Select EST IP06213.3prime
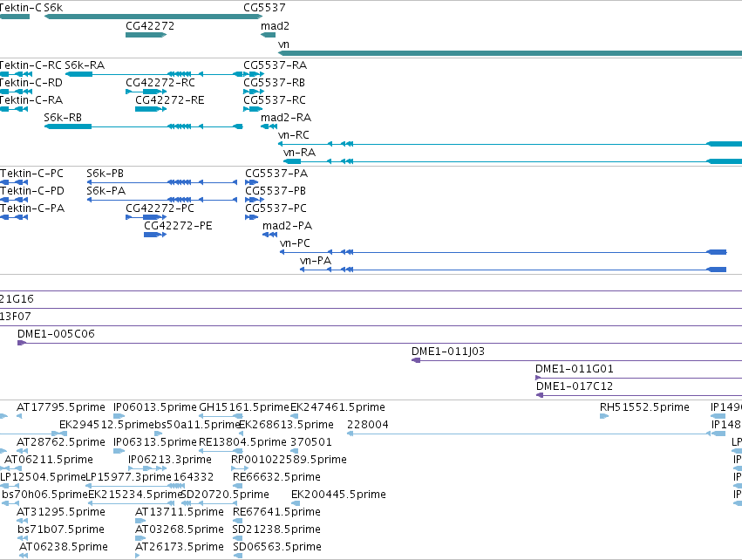The image size is (742, 560). point(170,460)
